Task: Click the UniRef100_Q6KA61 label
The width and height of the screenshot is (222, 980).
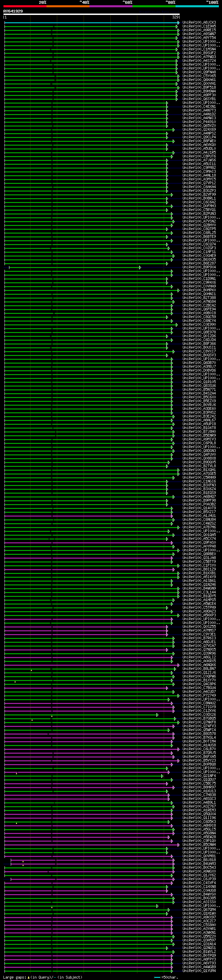Action: (199, 80)
